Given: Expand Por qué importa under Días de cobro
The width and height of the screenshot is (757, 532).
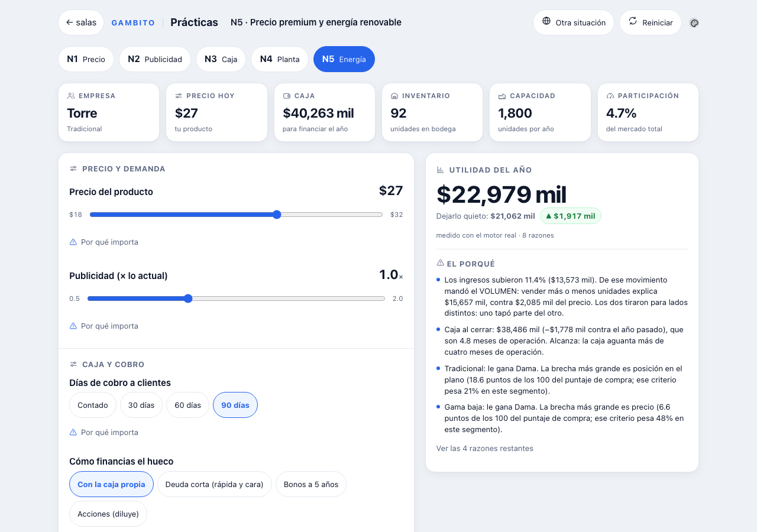Looking at the screenshot, I should point(104,432).
